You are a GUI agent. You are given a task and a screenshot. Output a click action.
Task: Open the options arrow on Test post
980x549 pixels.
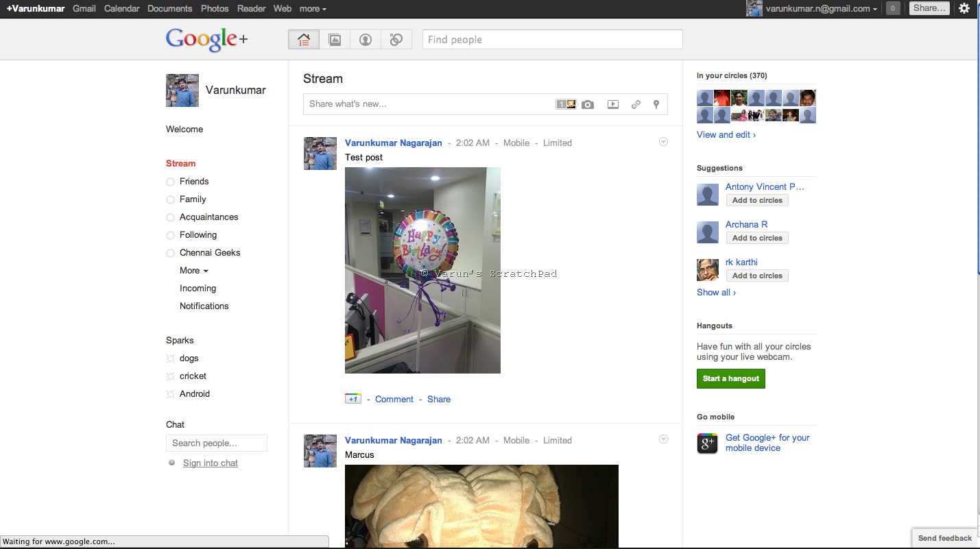pyautogui.click(x=663, y=142)
